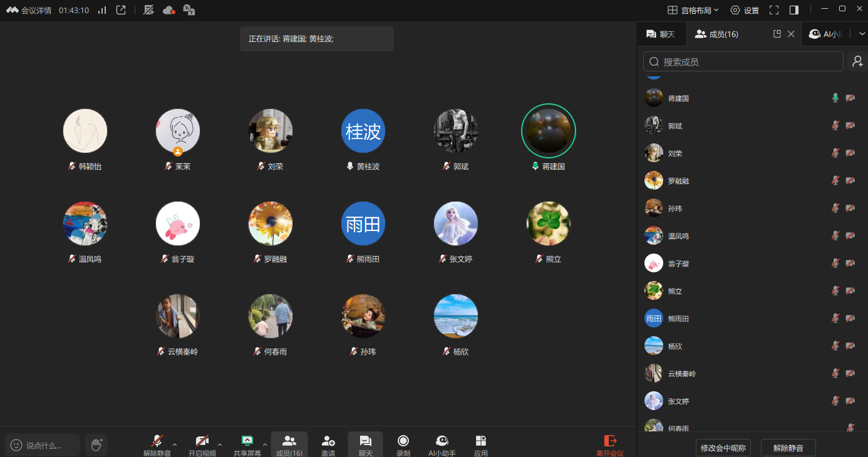Click the cloud recording status icon
Viewport: 868px width, 457px height.
(168, 10)
